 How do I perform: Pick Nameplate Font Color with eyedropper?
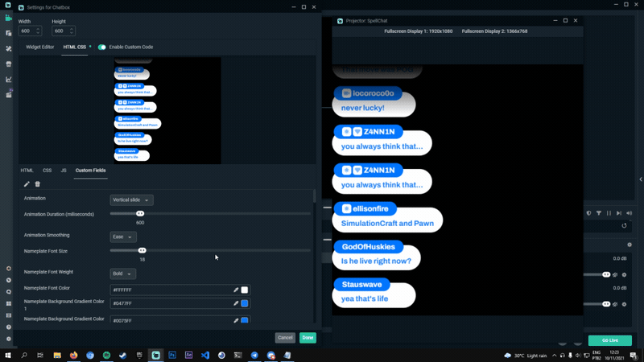coord(236,290)
